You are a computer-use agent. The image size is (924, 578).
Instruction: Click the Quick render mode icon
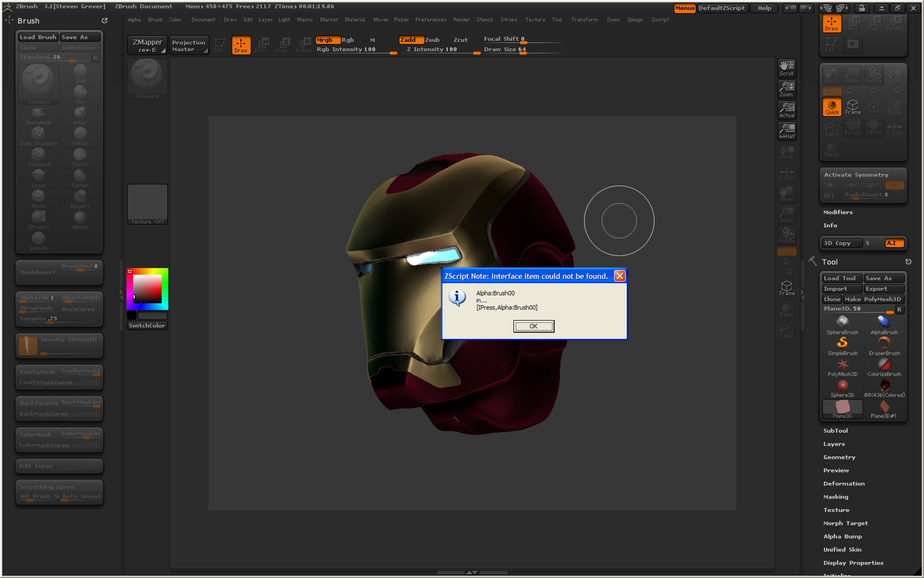[x=832, y=107]
